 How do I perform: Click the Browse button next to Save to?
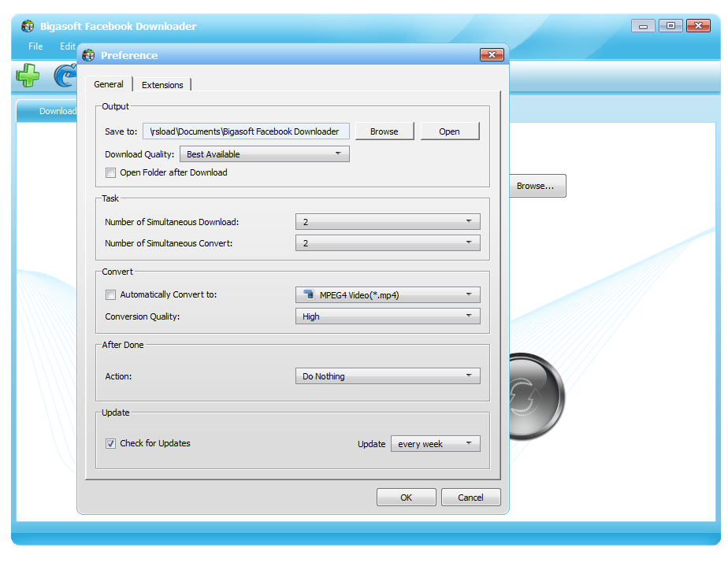(x=384, y=131)
